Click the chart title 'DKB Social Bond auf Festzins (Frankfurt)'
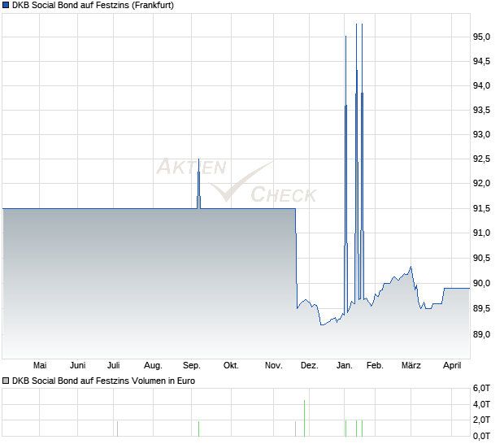The width and height of the screenshot is (504, 444). point(93,5)
